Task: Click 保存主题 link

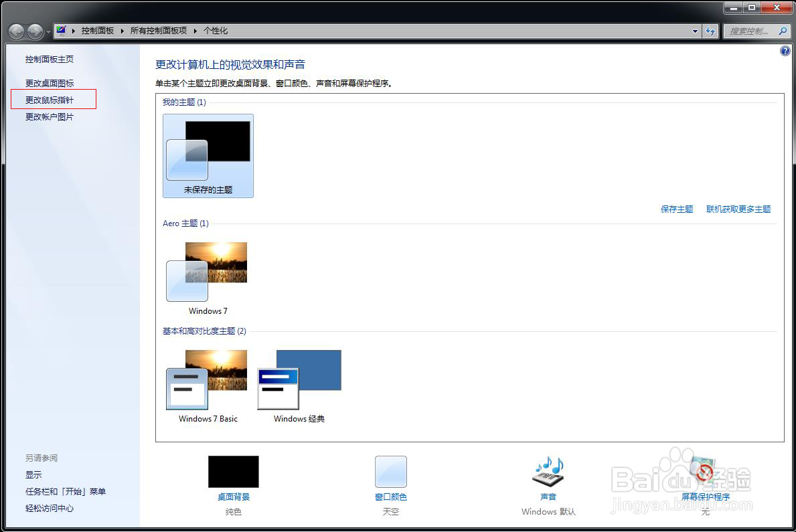Action: point(677,209)
